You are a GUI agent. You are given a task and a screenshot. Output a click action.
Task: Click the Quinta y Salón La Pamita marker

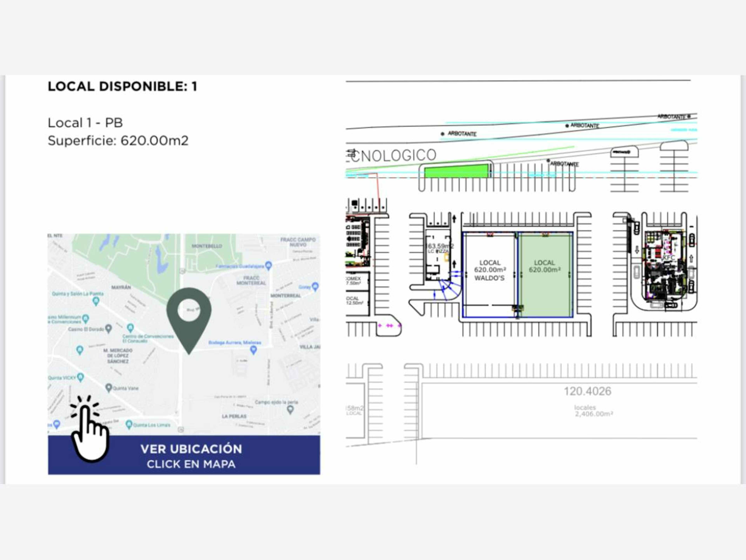tap(96, 301)
